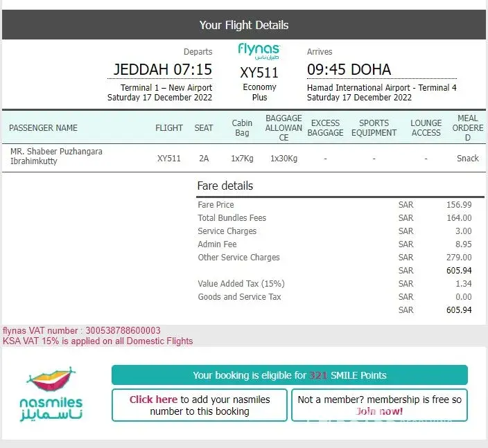Click 'Terminal 1 – New Airport' text

point(166,88)
